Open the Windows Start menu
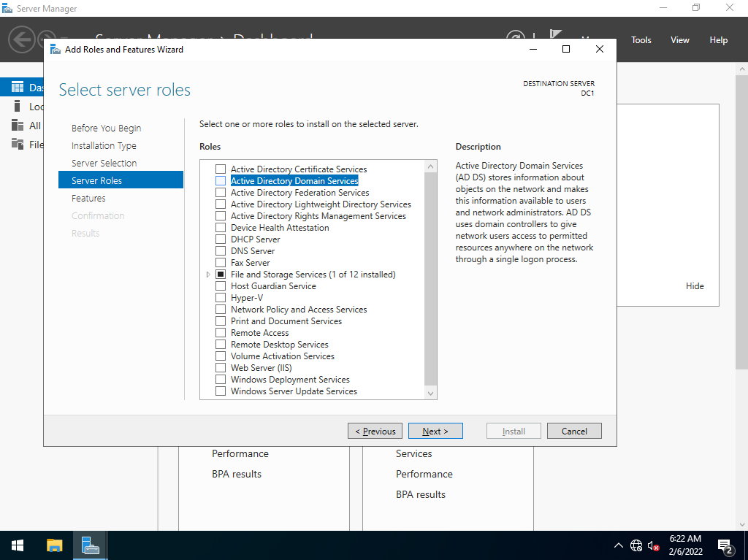This screenshot has width=748, height=560. pos(18,545)
